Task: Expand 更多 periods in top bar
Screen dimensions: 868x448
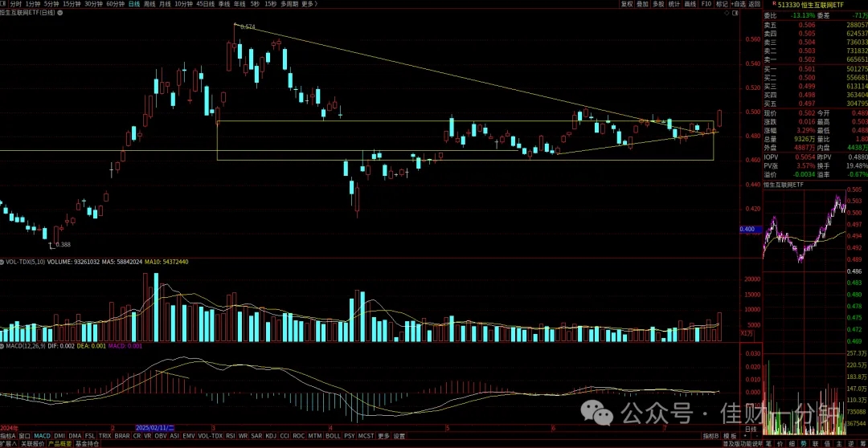Action: pyautogui.click(x=309, y=3)
